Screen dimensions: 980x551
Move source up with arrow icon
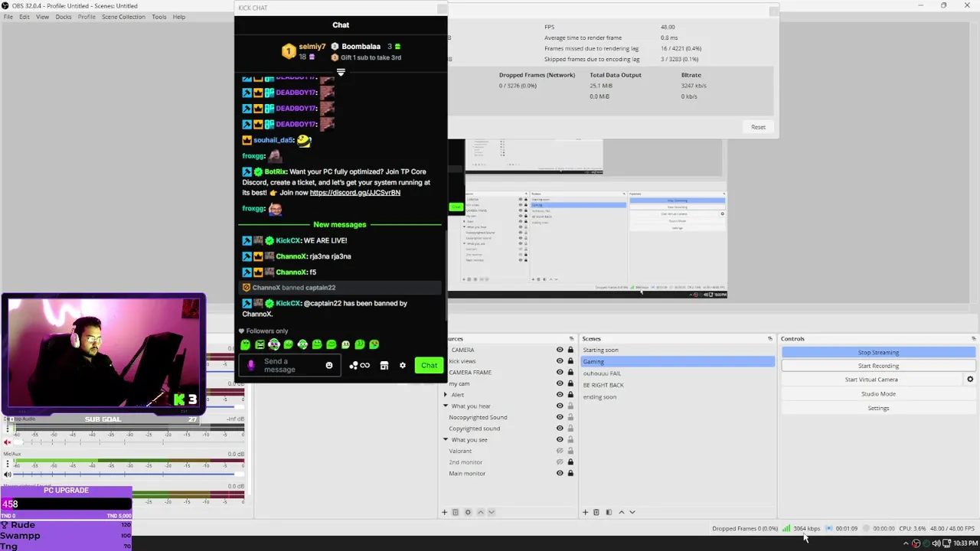coord(480,512)
